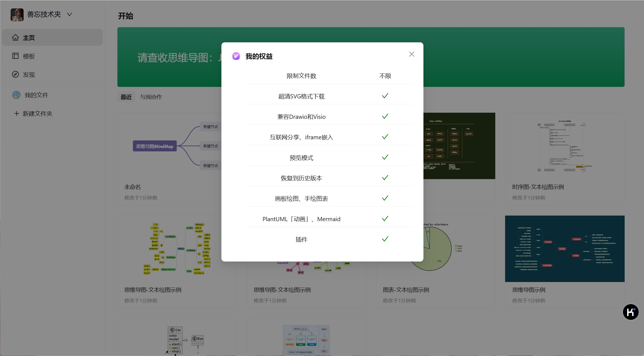Click 新建文件夹 to add a folder
This screenshot has height=356, width=644.
(52, 114)
